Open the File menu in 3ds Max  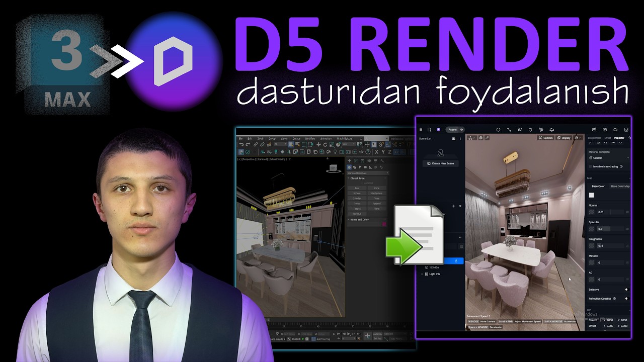pyautogui.click(x=240, y=139)
